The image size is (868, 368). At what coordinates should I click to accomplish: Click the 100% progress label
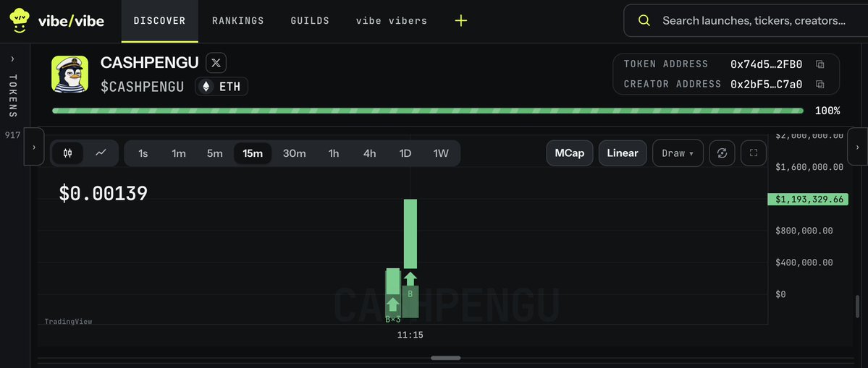pyautogui.click(x=827, y=111)
